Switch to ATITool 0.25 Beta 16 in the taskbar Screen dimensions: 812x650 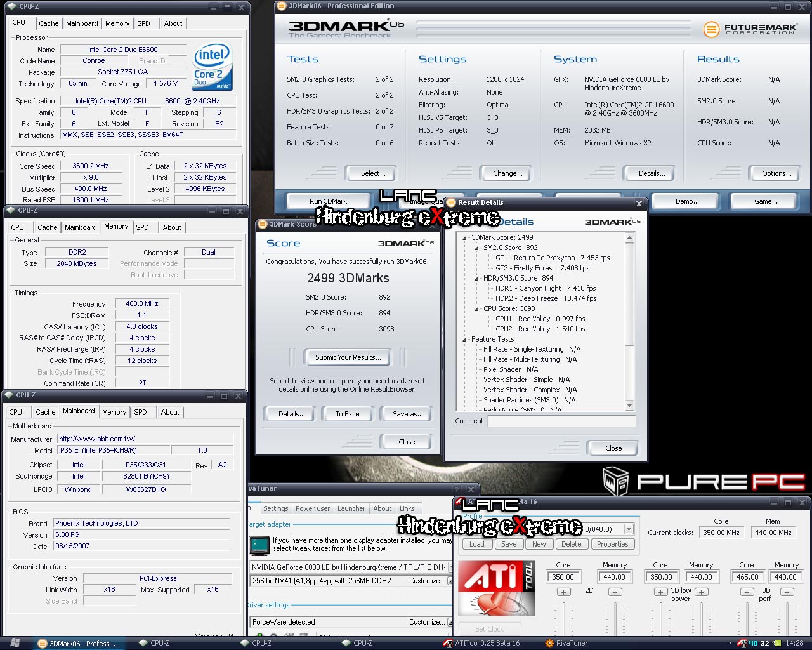pyautogui.click(x=481, y=643)
